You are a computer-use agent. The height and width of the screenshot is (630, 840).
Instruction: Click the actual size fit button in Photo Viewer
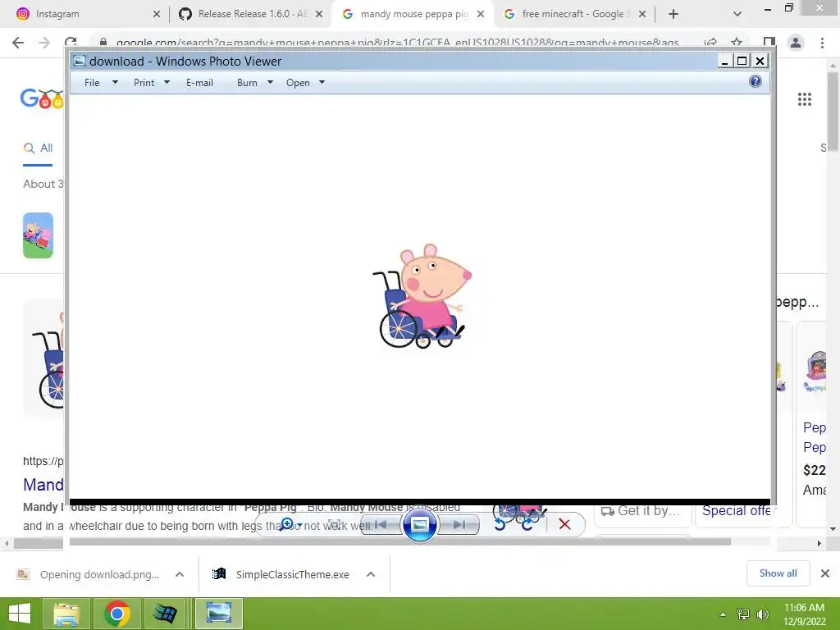[335, 524]
